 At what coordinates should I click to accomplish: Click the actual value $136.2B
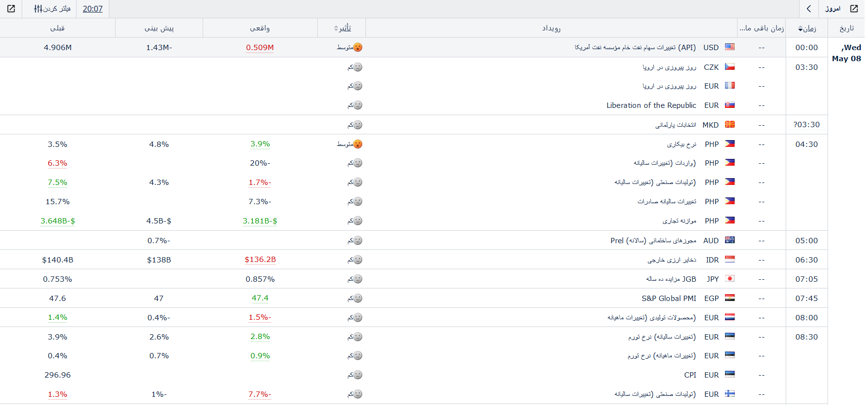pos(260,259)
